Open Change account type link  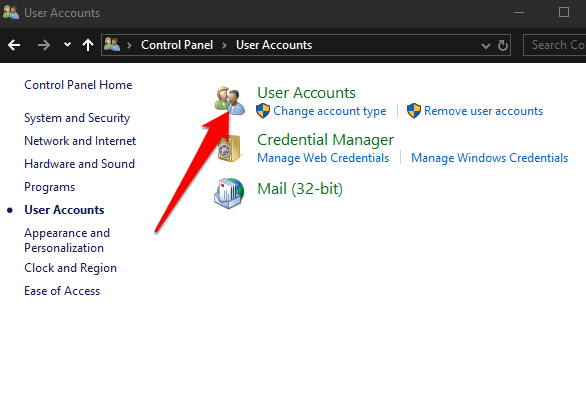click(x=330, y=111)
